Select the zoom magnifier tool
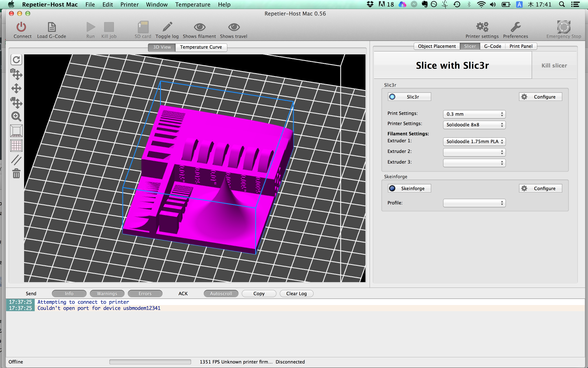This screenshot has height=368, width=588. pos(16,117)
